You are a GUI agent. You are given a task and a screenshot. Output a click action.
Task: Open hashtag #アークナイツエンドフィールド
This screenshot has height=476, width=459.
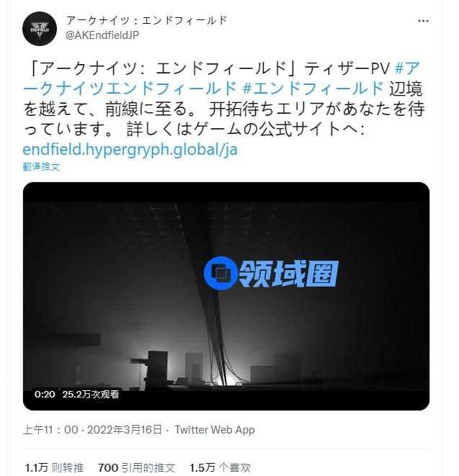click(222, 78)
